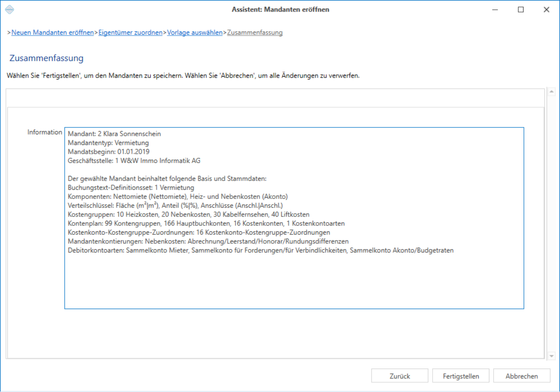The height and width of the screenshot is (392, 560).
Task: Click the 'Verteilschlüssel: Fläche' line
Action: 175,205
